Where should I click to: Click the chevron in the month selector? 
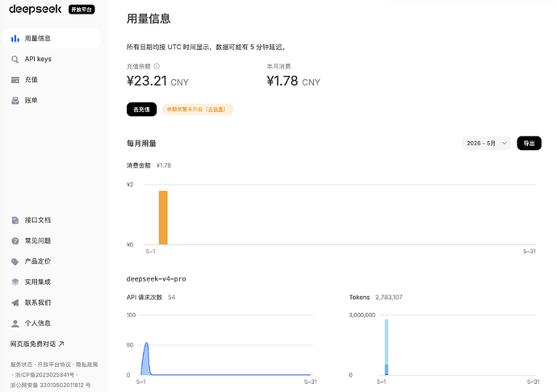504,143
